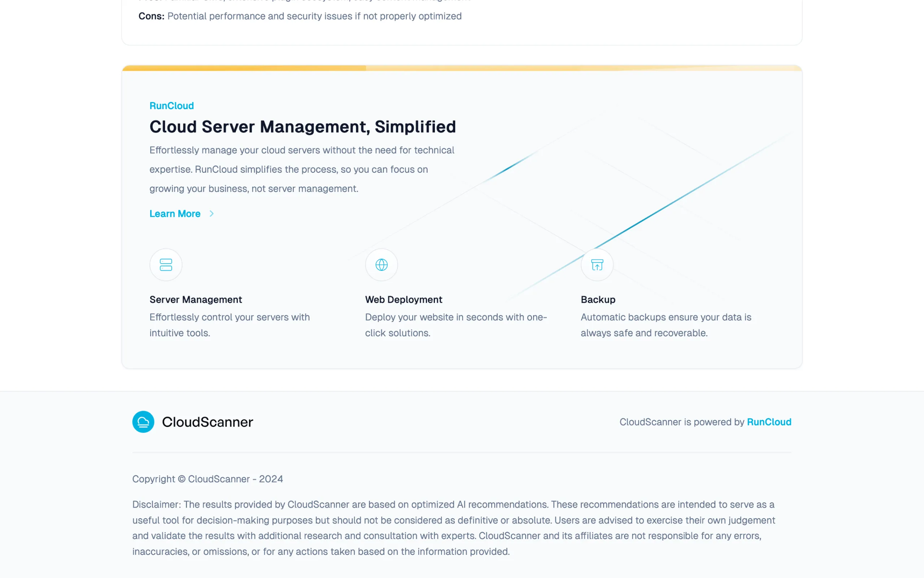Click 'Effortlessly control your servers' description

point(230,325)
